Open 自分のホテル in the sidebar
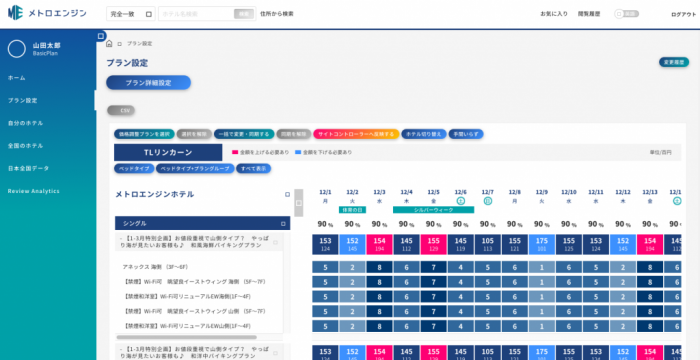This screenshot has height=360, width=700. 25,123
